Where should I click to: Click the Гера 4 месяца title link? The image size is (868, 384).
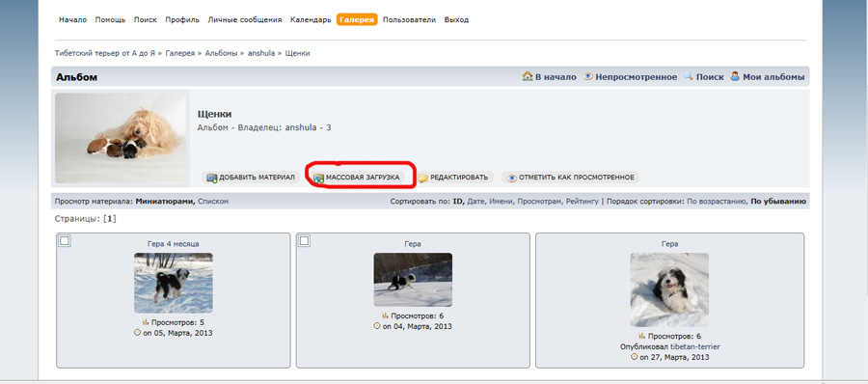[x=174, y=244]
